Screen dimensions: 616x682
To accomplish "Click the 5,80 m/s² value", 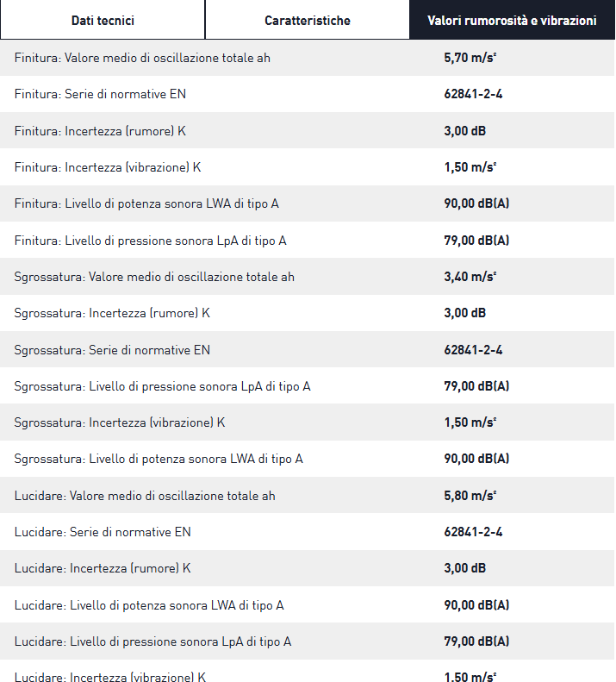I will coord(470,496).
